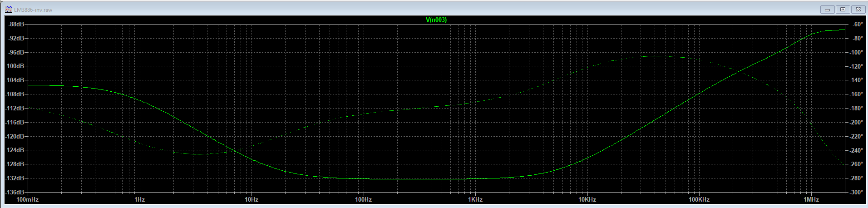The height and width of the screenshot is (208, 868).
Task: Click the 100KHz frequency axis label
Action: [699, 199]
